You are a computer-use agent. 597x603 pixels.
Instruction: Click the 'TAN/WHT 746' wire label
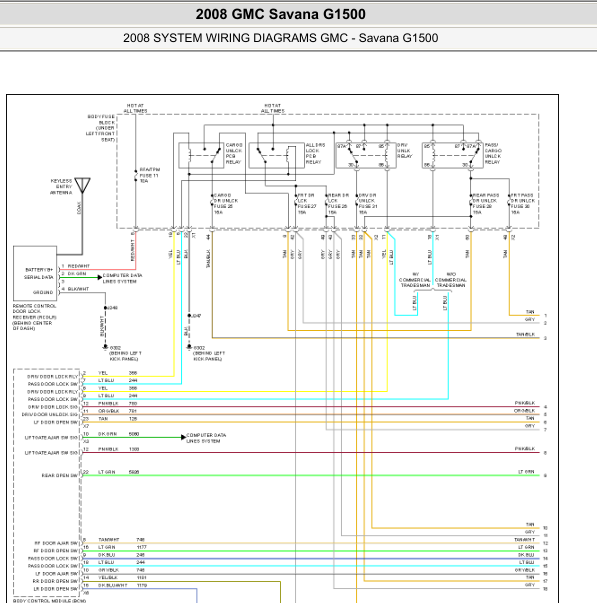pyautogui.click(x=121, y=540)
